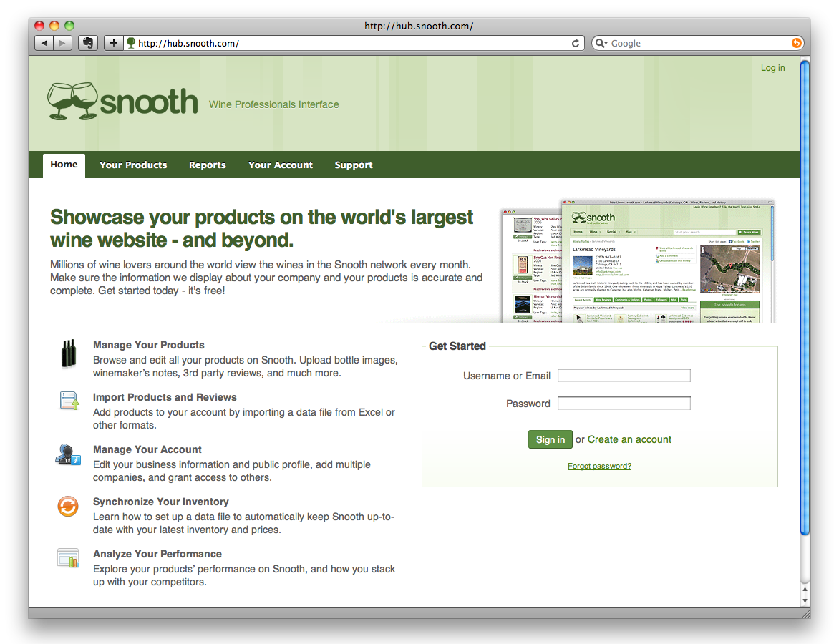Click the scrollbar down arrow
This screenshot has height=644, width=839.
pos(805,600)
